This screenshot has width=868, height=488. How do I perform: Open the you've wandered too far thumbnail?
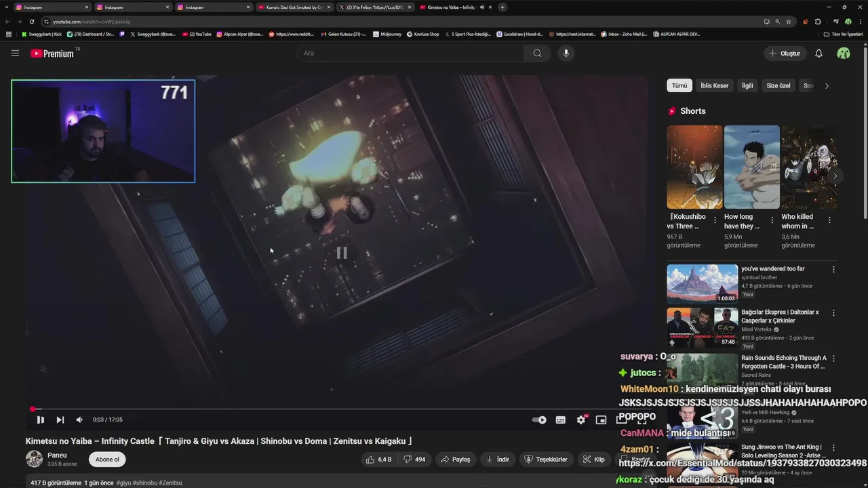pos(702,284)
